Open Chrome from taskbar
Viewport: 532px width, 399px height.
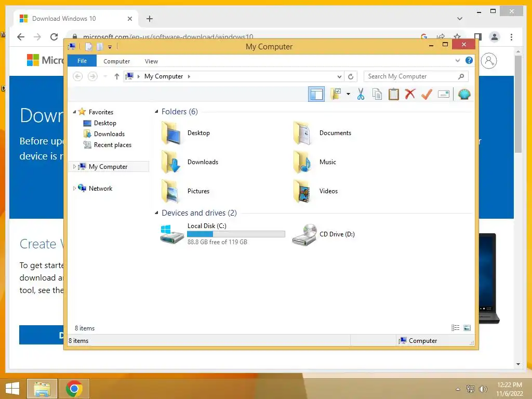[74, 389]
